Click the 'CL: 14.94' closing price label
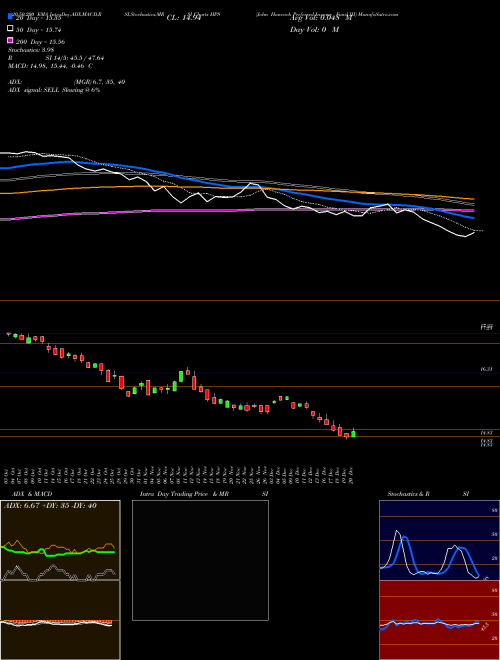500x660 pixels. click(184, 18)
